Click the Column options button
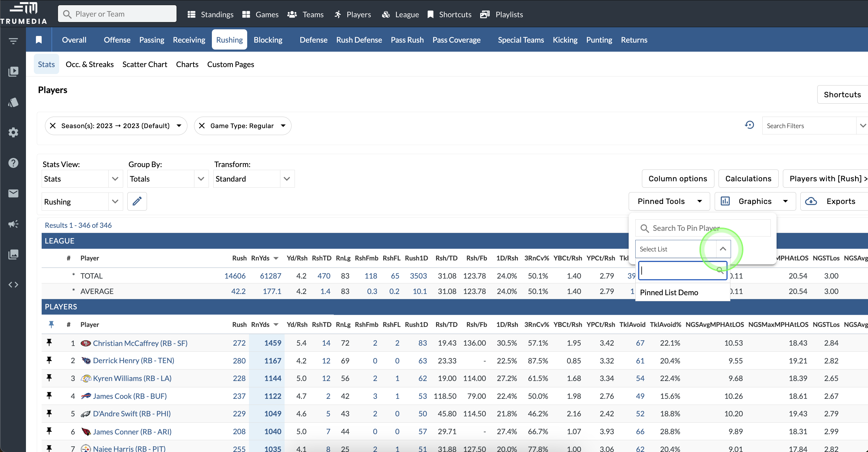Screen dimensions: 868x452 (678, 179)
